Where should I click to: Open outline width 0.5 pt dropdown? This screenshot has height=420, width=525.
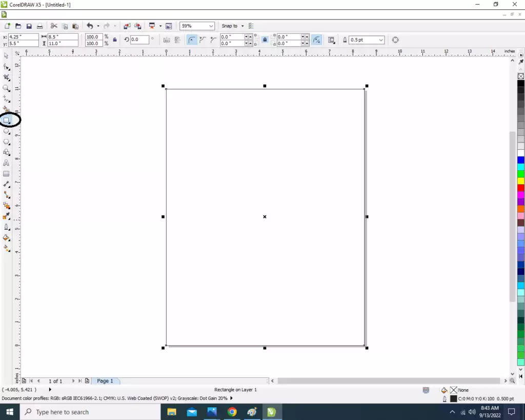point(381,40)
